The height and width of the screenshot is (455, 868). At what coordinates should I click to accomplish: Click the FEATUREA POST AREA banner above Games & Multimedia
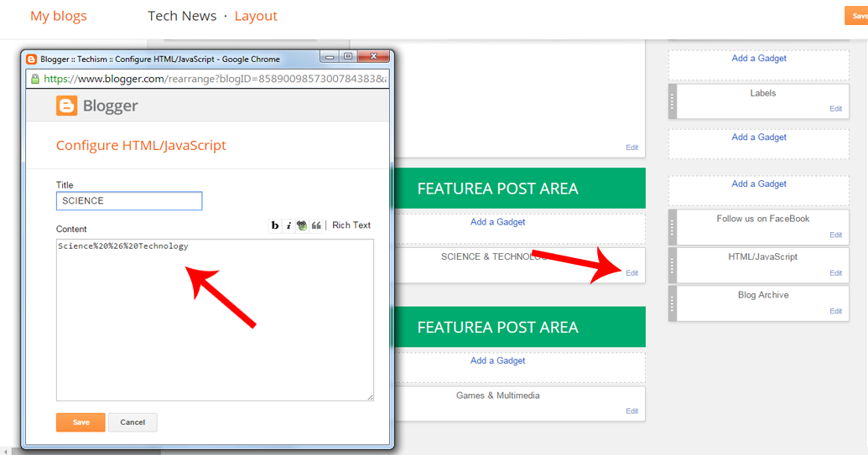[519, 328]
